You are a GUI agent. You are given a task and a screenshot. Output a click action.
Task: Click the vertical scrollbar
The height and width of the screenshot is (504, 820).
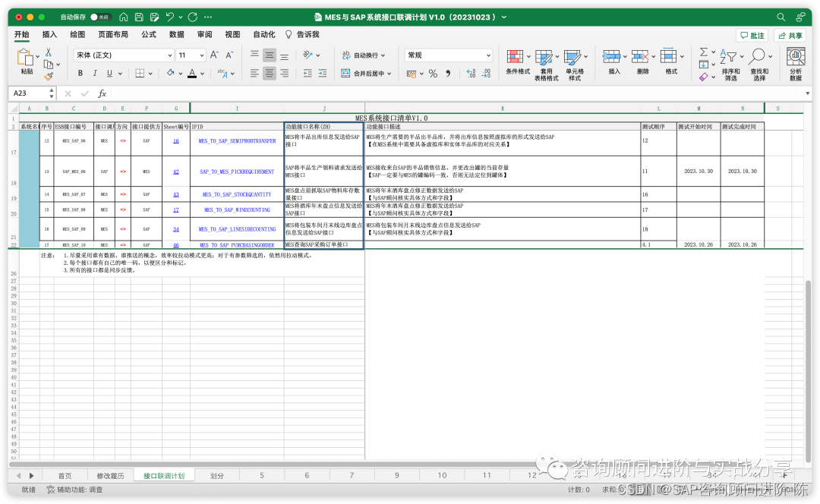[808, 371]
